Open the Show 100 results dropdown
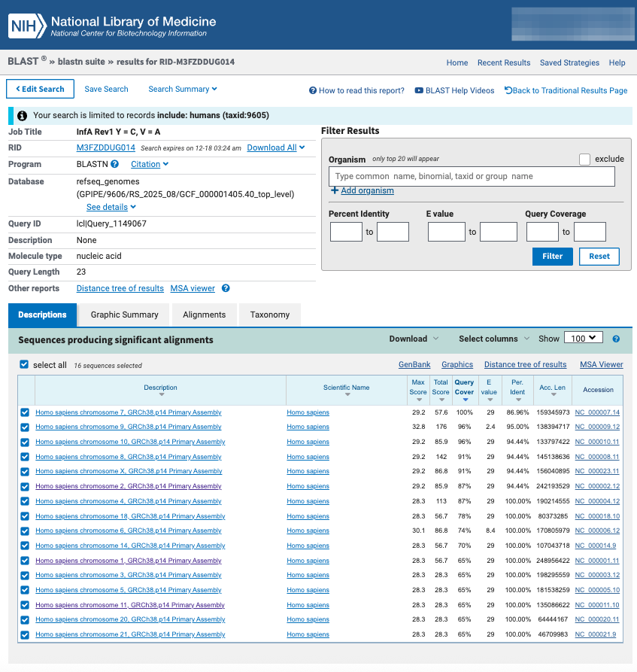 click(584, 338)
